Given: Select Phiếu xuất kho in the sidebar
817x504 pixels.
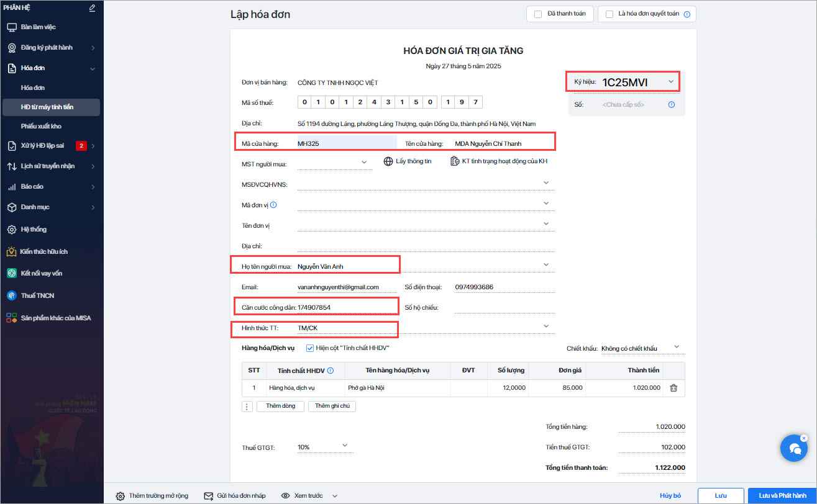Looking at the screenshot, I should point(41,126).
